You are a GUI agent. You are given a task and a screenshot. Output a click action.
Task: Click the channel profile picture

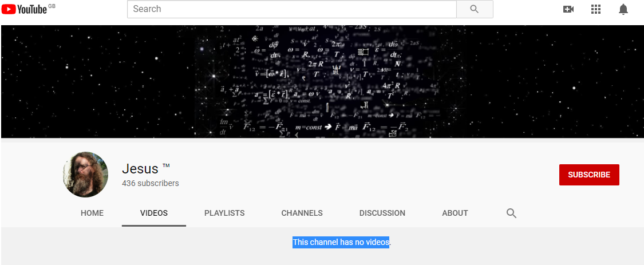pyautogui.click(x=85, y=175)
